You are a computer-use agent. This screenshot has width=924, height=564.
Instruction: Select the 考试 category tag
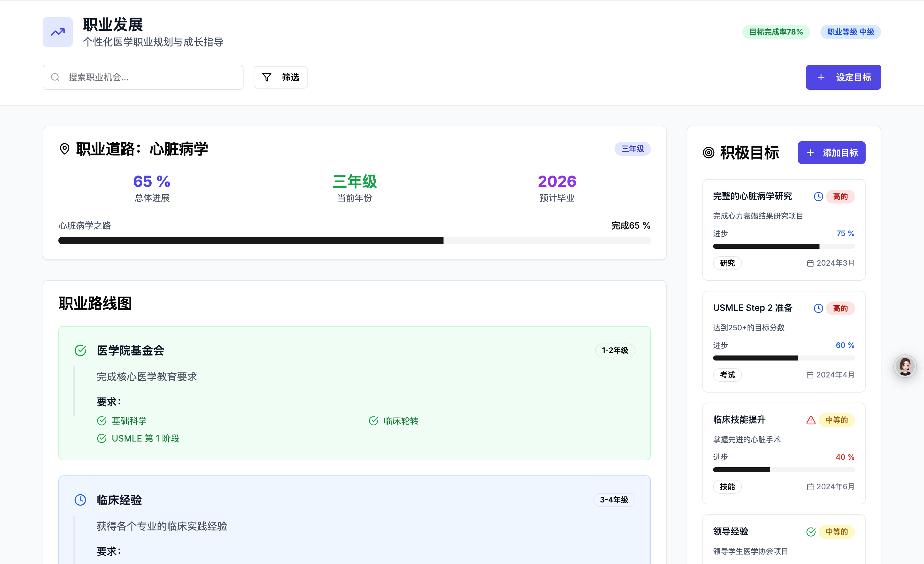(x=727, y=375)
